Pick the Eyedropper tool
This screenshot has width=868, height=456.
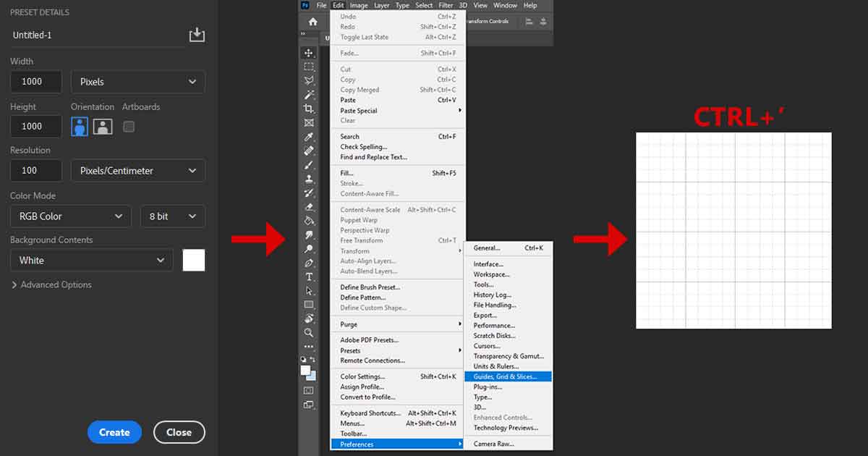309,137
